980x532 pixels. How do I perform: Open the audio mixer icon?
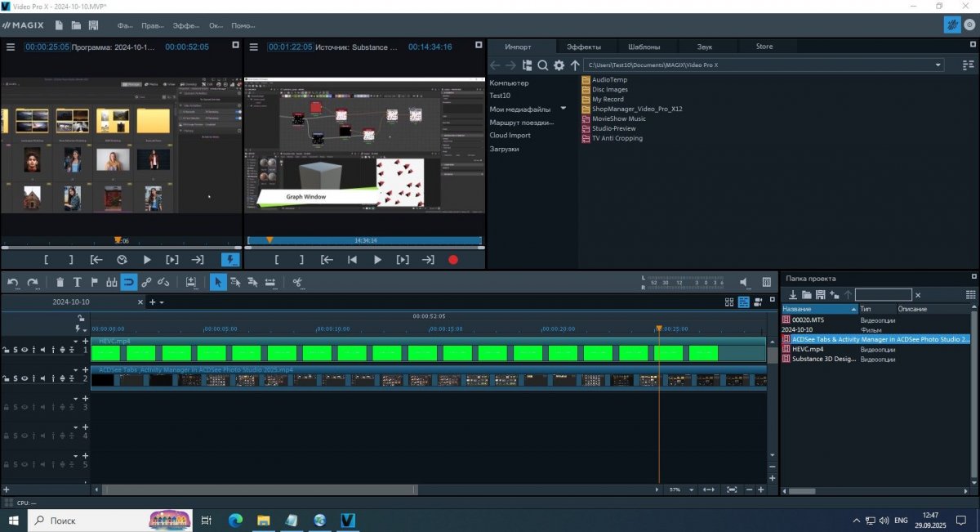pos(766,283)
